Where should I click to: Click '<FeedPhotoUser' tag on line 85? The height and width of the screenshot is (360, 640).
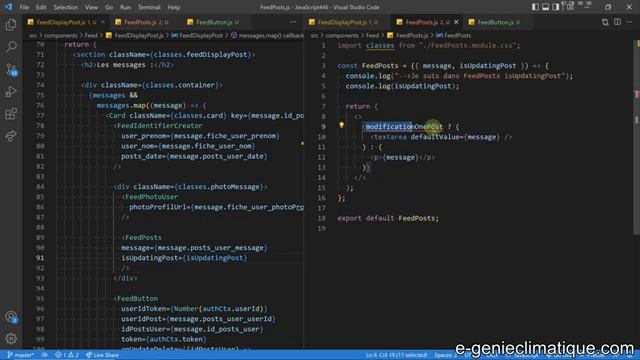(x=149, y=197)
